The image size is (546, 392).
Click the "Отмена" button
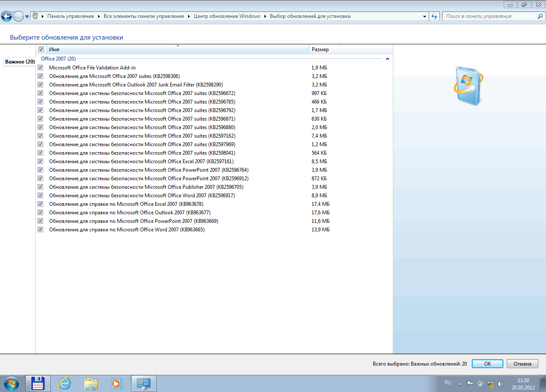(x=523, y=364)
